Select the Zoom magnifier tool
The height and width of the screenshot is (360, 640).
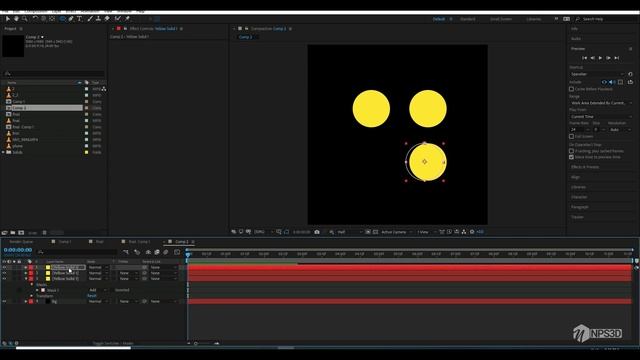coord(25,19)
